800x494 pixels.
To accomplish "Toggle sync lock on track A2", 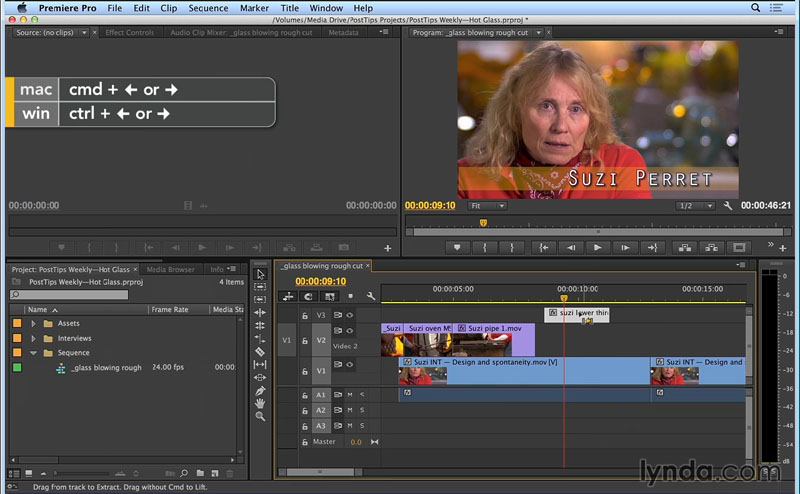I will tap(338, 410).
